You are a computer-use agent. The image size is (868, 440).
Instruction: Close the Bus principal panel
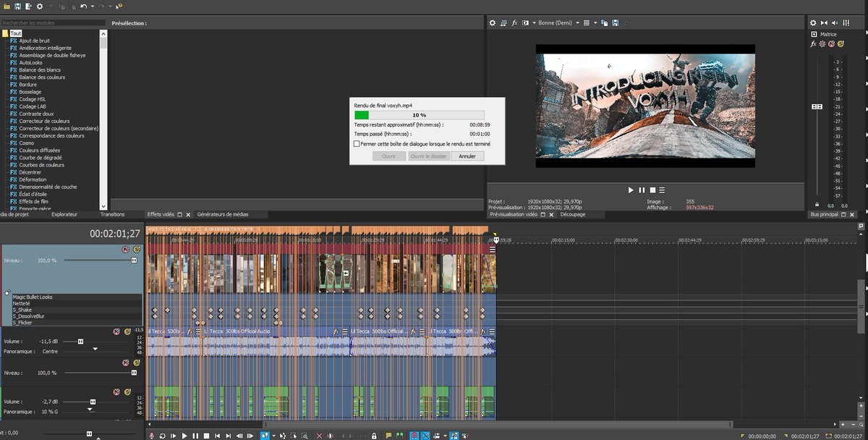(851, 215)
